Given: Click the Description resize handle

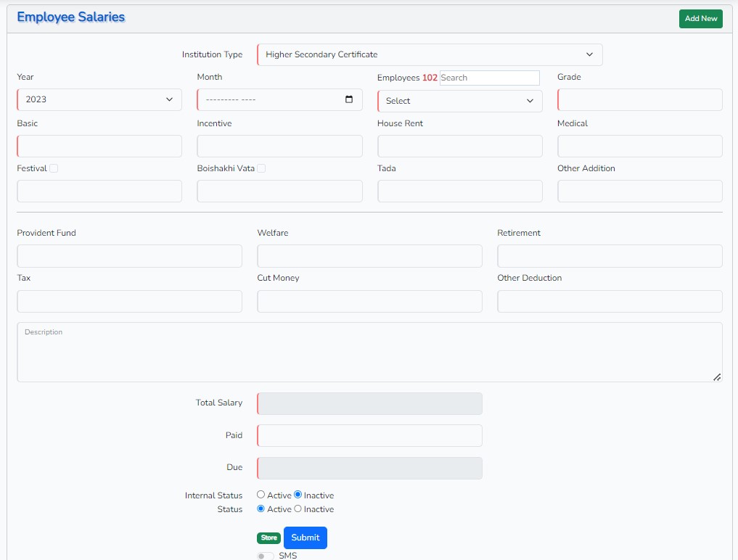Looking at the screenshot, I should point(717,377).
